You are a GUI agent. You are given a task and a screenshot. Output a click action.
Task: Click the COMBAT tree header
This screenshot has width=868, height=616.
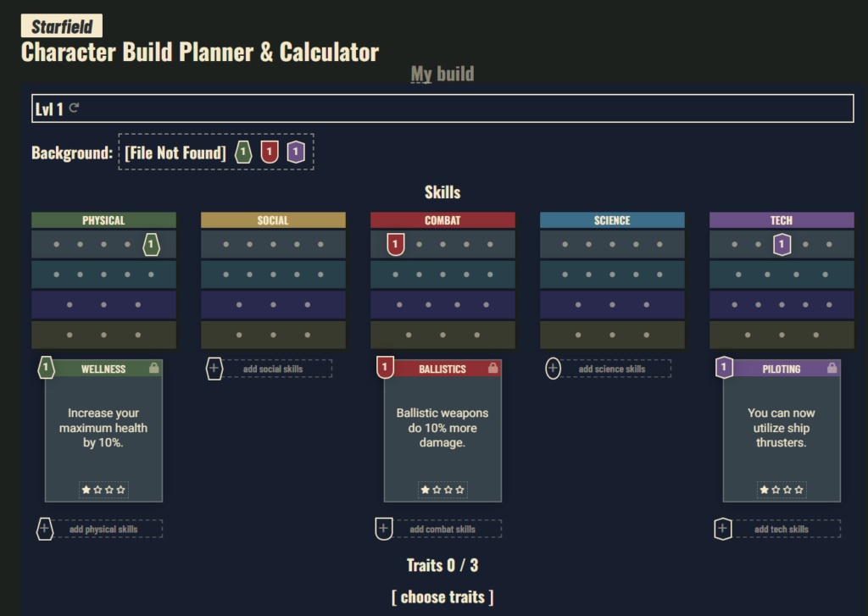coord(442,219)
